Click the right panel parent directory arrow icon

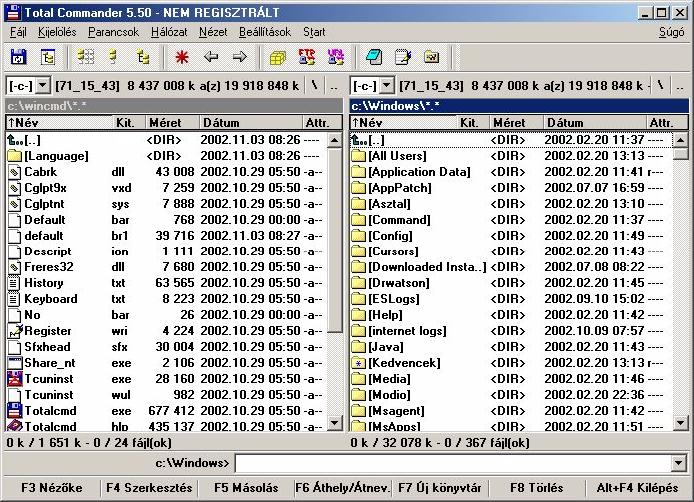point(359,140)
